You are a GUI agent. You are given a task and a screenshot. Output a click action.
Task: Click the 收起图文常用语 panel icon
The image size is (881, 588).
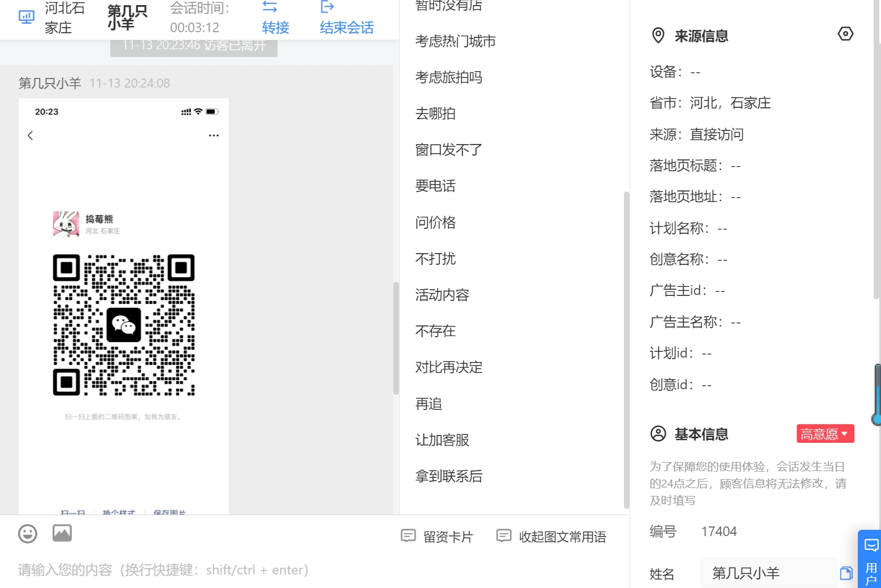tap(504, 535)
